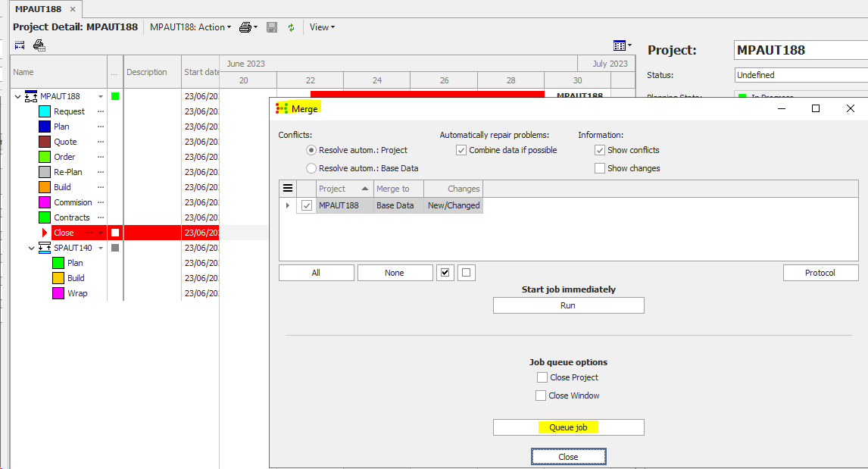868x469 pixels.
Task: Uncheck the MPAUT188 row checkbox in Merge list
Action: click(307, 205)
